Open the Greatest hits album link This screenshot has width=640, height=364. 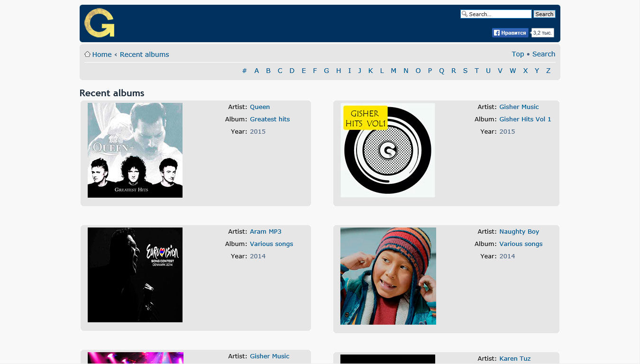[270, 119]
